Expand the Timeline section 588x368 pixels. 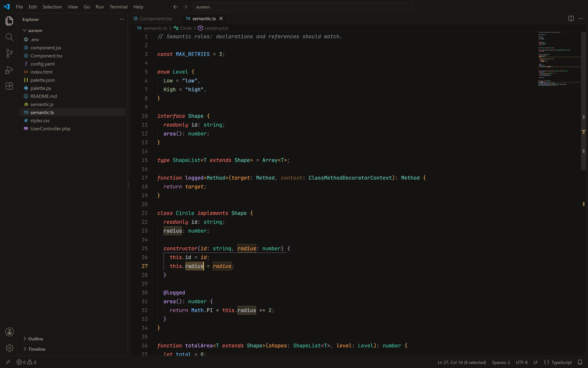73,349
